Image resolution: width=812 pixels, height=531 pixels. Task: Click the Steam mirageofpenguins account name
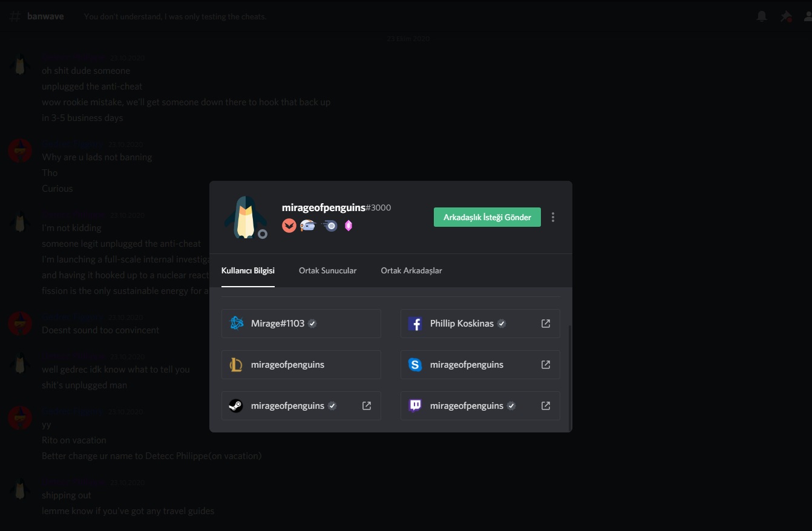click(287, 406)
